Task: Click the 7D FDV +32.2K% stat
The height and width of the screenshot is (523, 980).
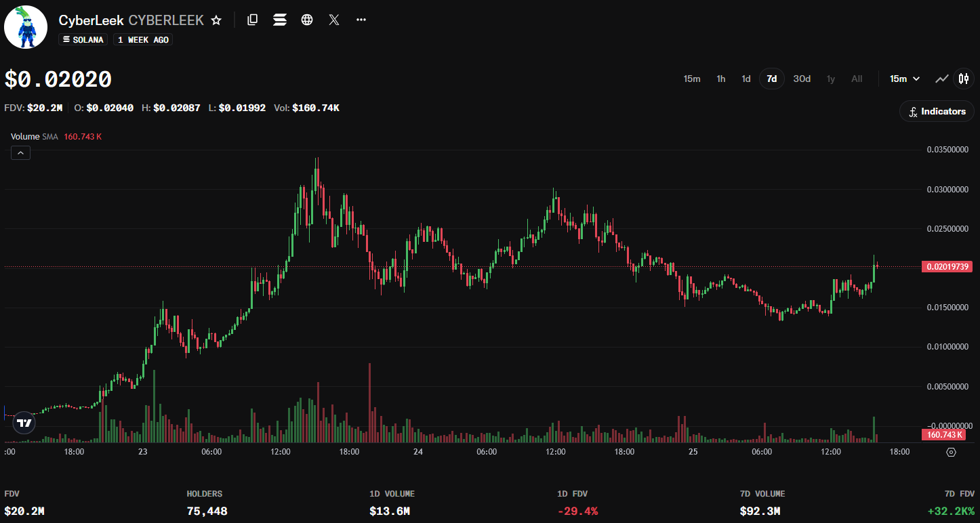Action: (x=952, y=503)
